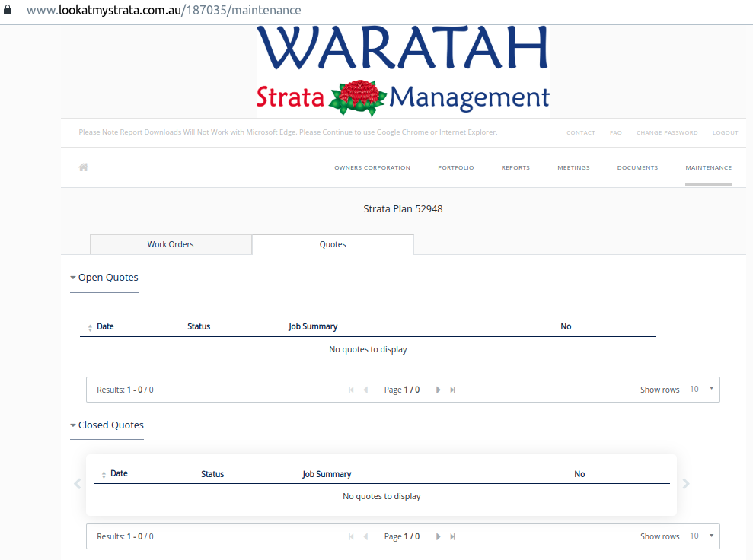Open the Maintenance menu
This screenshot has height=560, width=753.
[709, 167]
